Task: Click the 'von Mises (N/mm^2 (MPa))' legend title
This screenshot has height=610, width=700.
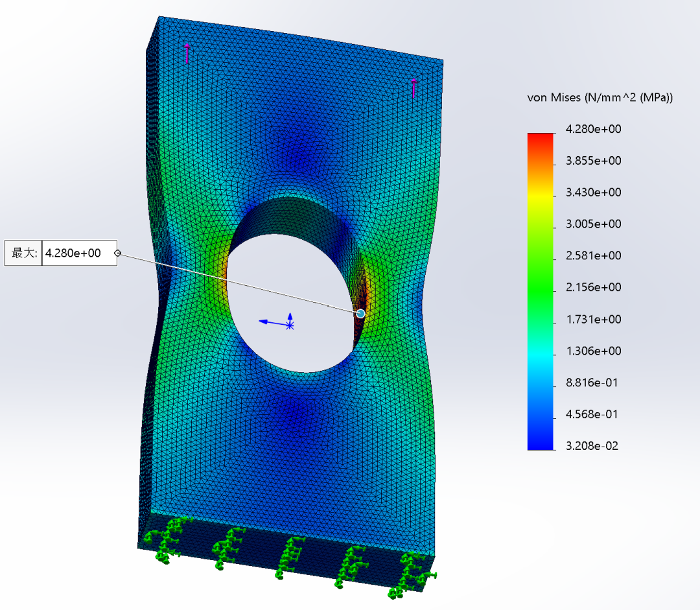Action: click(x=600, y=97)
